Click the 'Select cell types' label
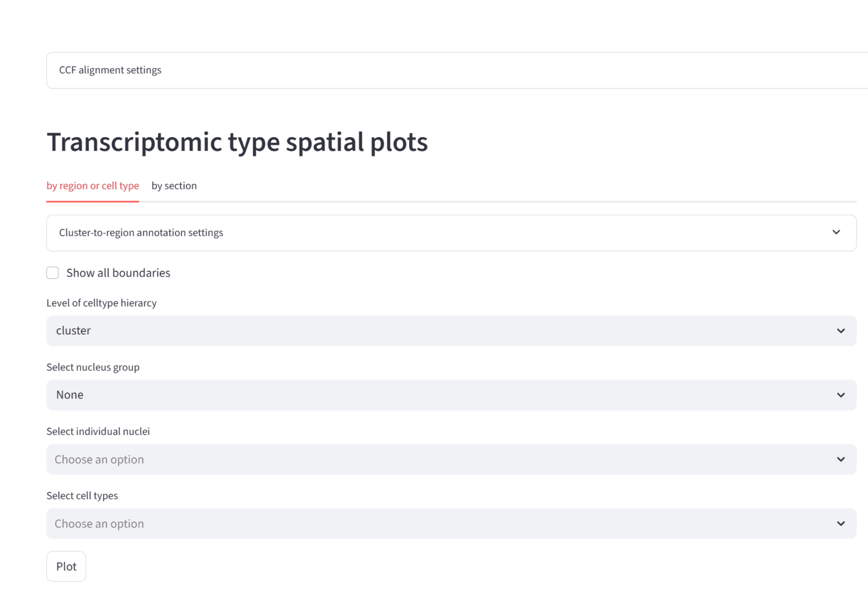Viewport: 868px width, 596px height. point(82,496)
